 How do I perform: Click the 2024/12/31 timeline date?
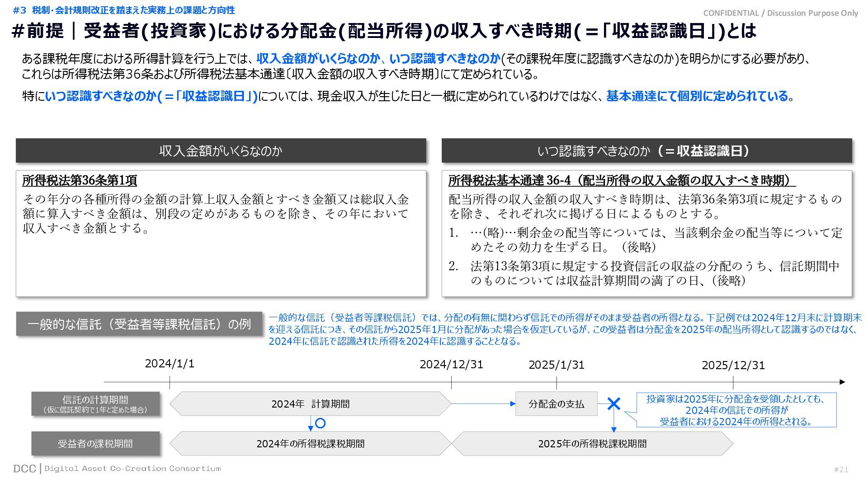coord(451,365)
